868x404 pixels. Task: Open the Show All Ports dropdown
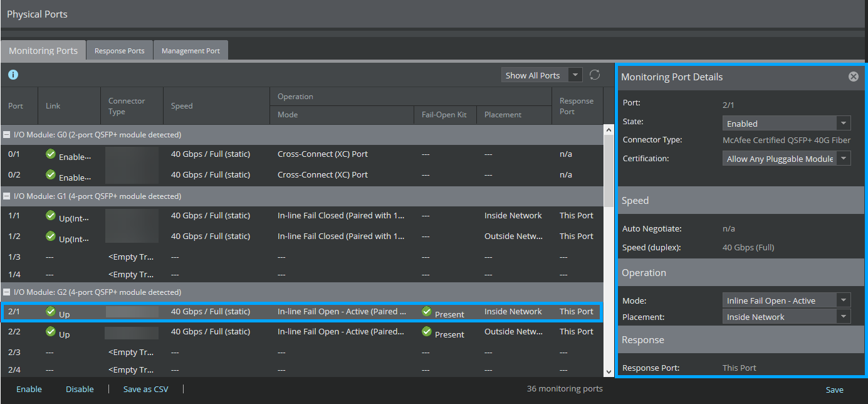click(542, 75)
